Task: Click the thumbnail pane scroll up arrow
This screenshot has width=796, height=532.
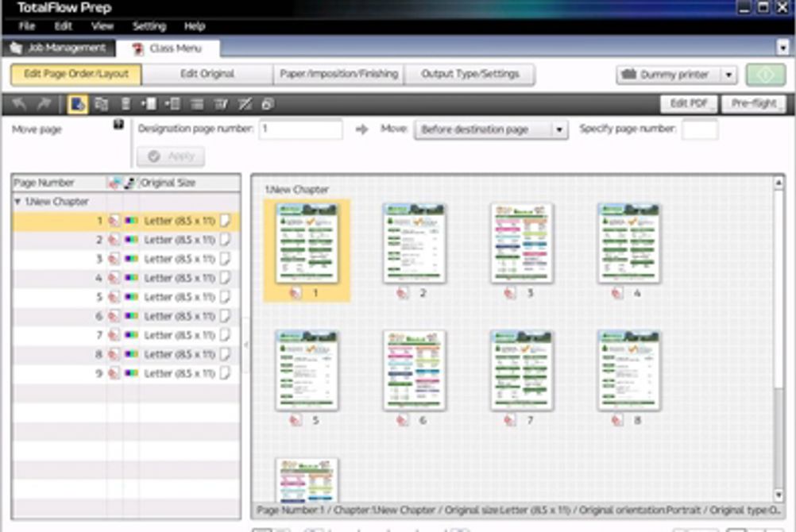Action: pos(779,183)
